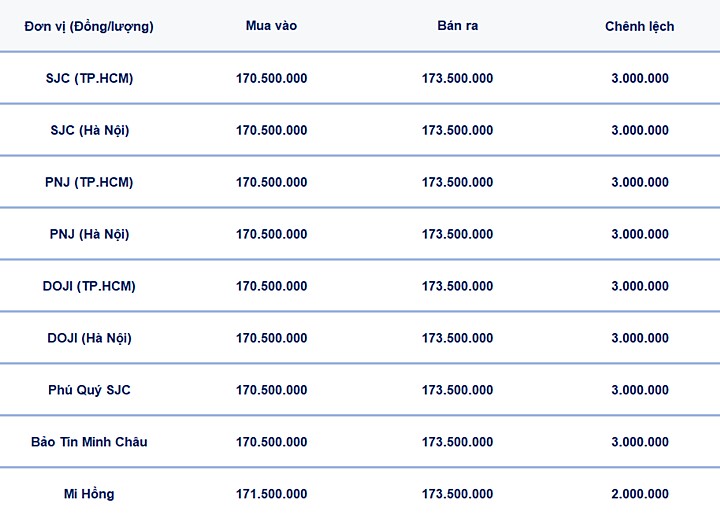720x514 pixels.
Task: Click the SJC (Hà Nội) sell price cell
Action: (x=457, y=130)
